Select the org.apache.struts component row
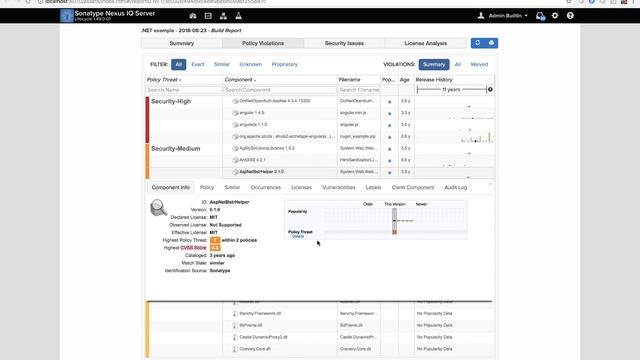Screen dimensions: 640x360 [x=320, y=136]
